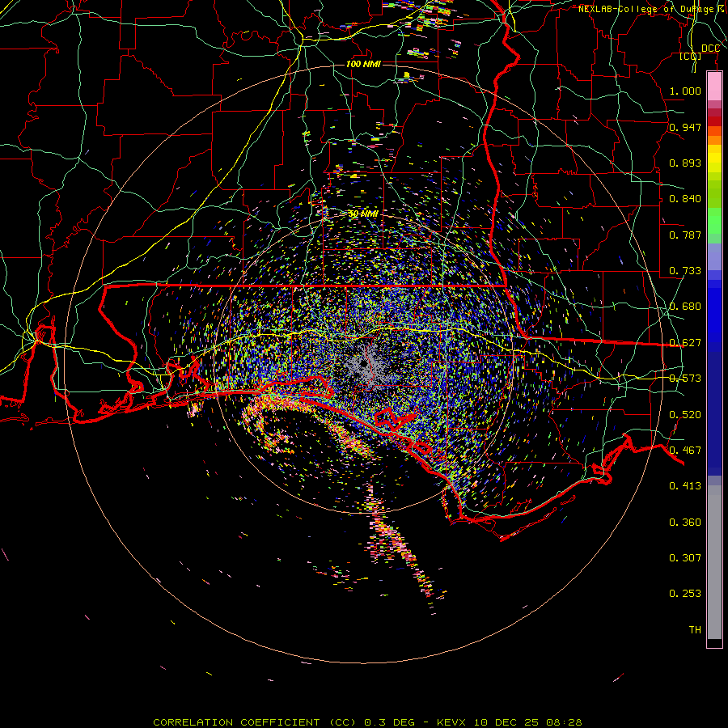Pick the gray segment of the color bar
Image resolution: width=728 pixels, height=728 pixels.
[x=714, y=562]
